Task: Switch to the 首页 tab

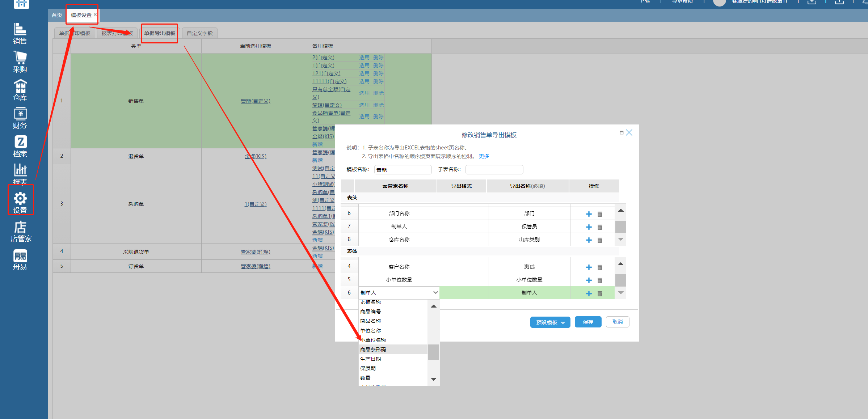Action: click(57, 15)
